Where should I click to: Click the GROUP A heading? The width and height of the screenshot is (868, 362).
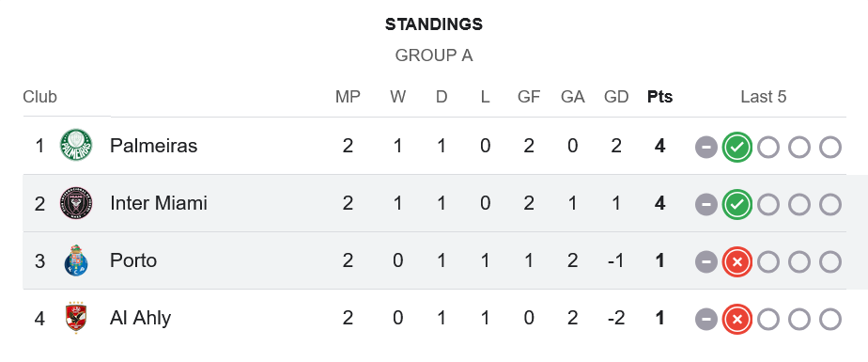[x=434, y=55]
